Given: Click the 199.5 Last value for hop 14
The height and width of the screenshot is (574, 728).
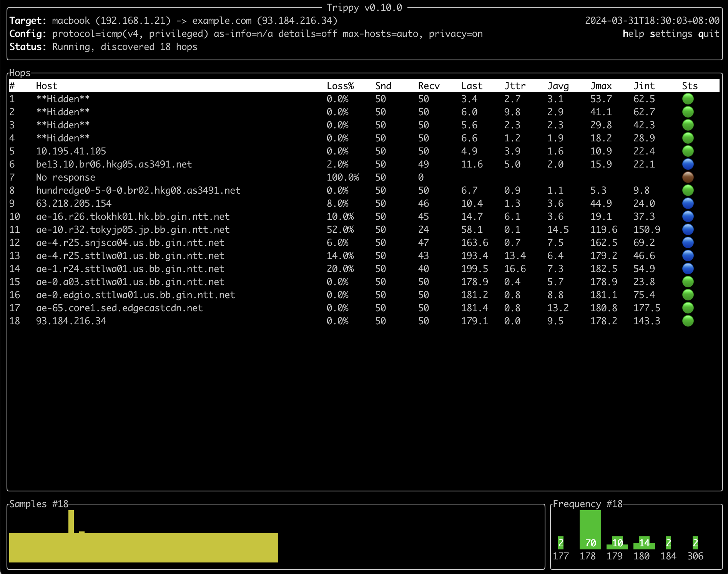Looking at the screenshot, I should pos(474,269).
